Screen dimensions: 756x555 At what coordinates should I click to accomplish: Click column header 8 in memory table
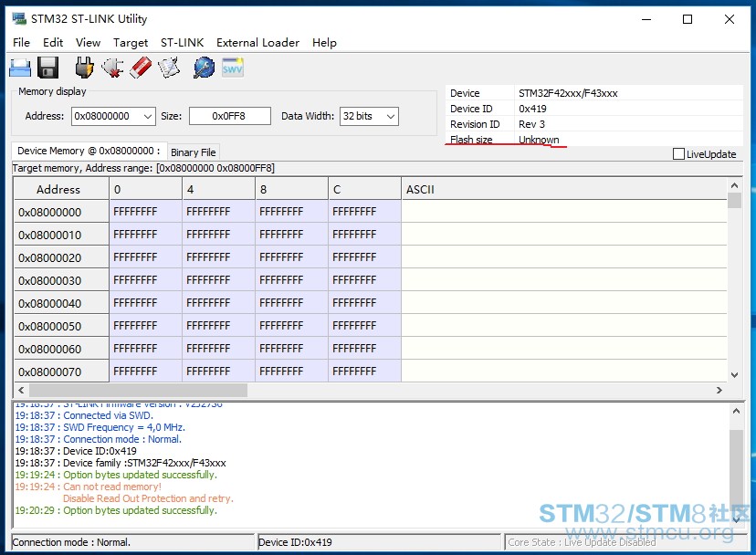[291, 189]
